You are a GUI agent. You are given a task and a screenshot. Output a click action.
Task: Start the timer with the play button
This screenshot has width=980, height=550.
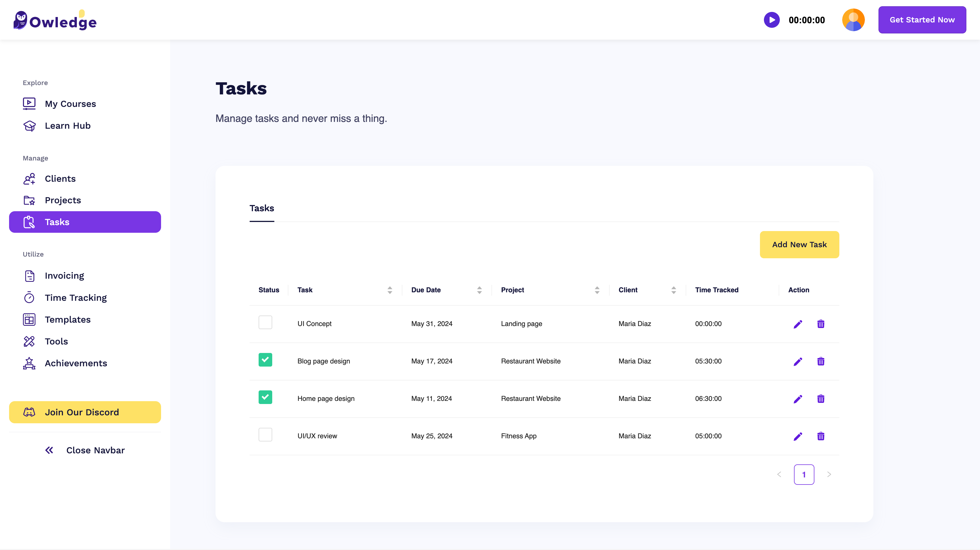[772, 20]
